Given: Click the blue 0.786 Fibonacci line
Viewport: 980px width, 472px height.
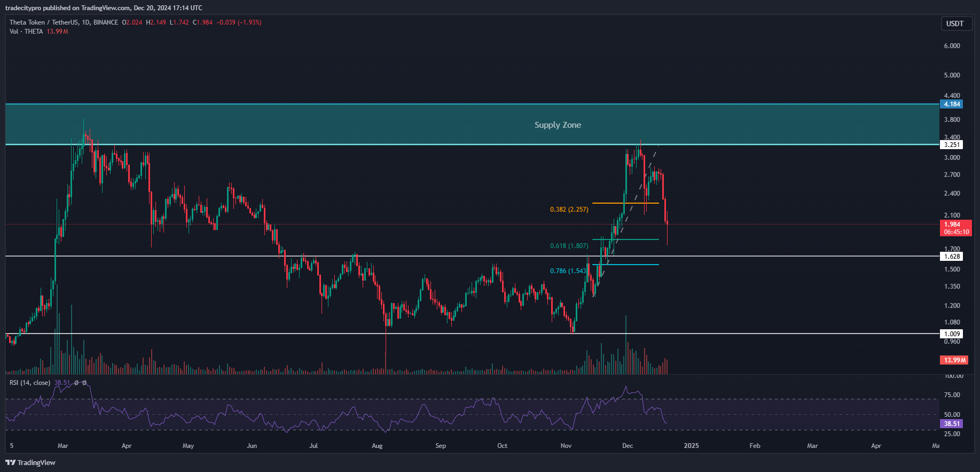Looking at the screenshot, I should pyautogui.click(x=625, y=265).
